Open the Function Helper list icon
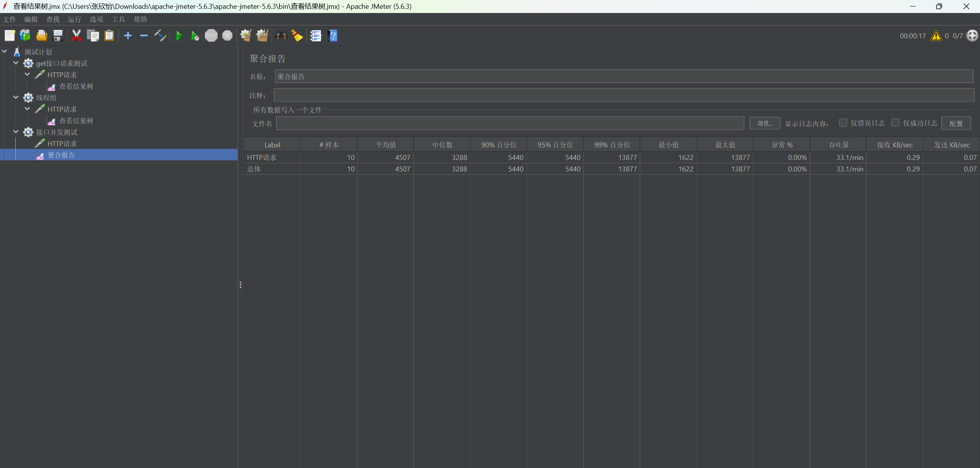Viewport: 980px width, 468px height. (316, 36)
